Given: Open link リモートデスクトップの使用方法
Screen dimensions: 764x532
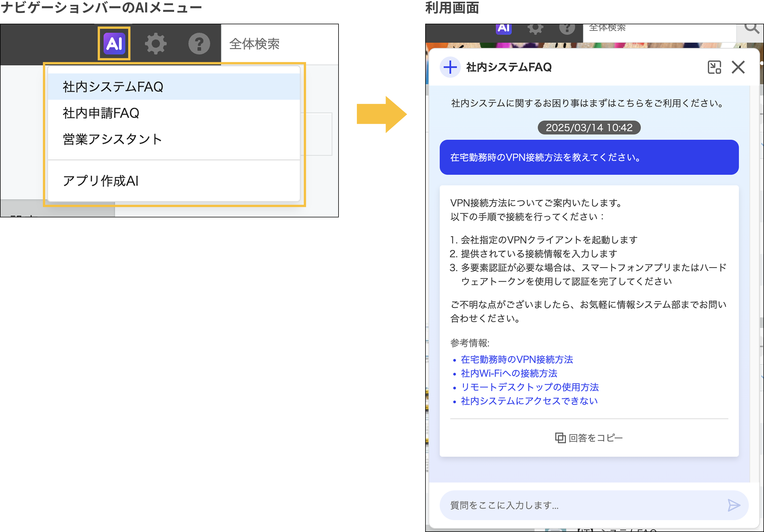Looking at the screenshot, I should 529,387.
